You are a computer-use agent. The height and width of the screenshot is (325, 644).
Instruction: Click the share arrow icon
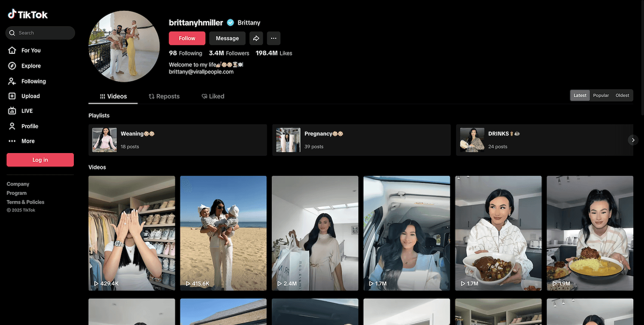point(256,38)
